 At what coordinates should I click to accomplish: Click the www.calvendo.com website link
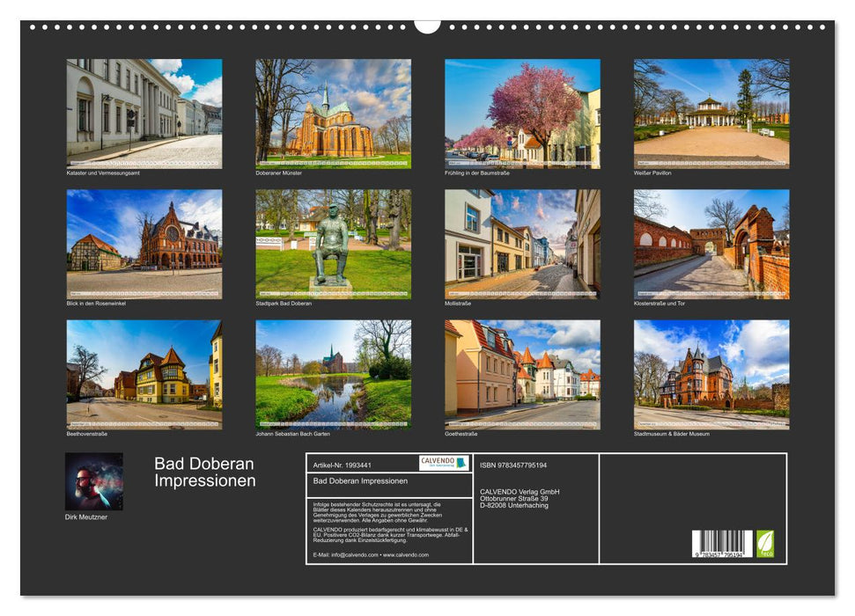[405, 554]
